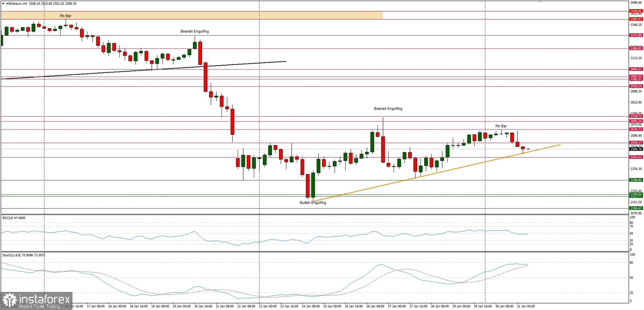Open the #Ethereum,H4 chart title dropdown triangle
The image size is (644, 310).
(3, 4)
